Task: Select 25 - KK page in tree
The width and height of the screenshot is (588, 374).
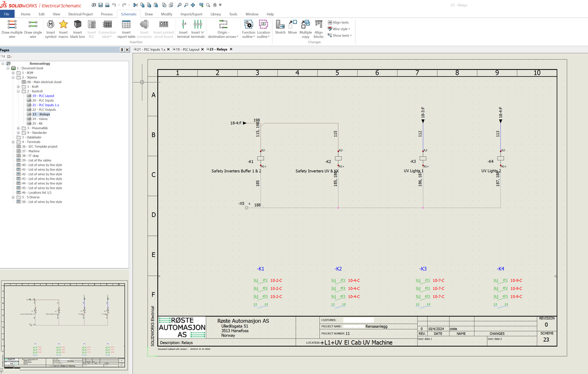Action: [x=37, y=124]
